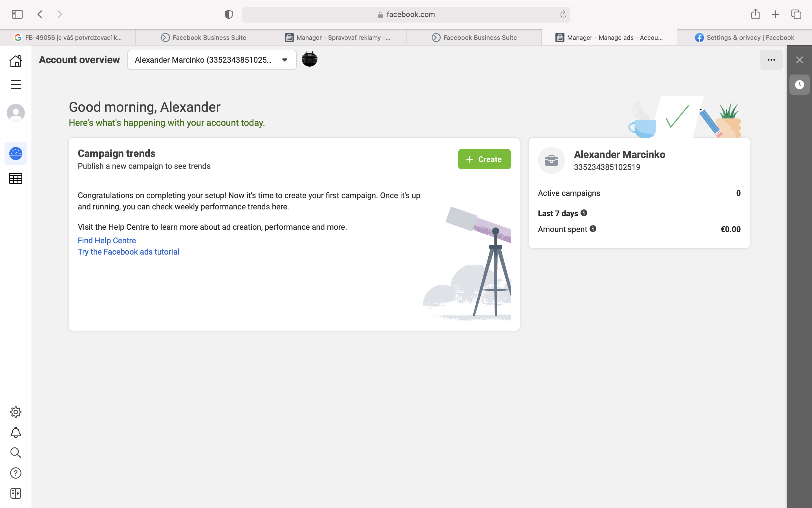
Task: Go forward with Safari's forward arrow
Action: click(x=59, y=14)
